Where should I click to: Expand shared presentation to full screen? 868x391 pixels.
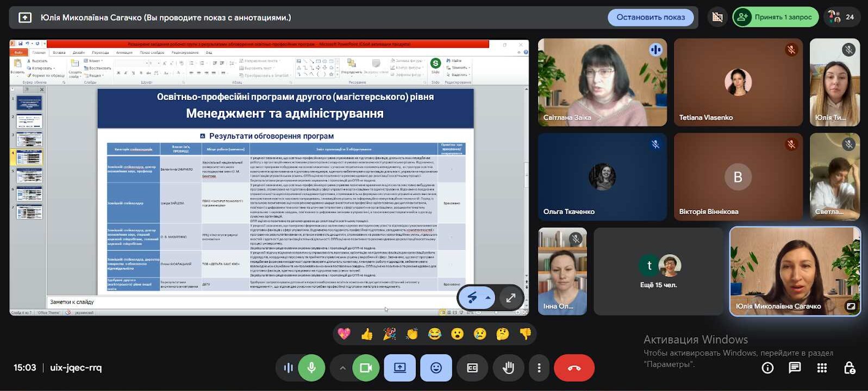(511, 298)
